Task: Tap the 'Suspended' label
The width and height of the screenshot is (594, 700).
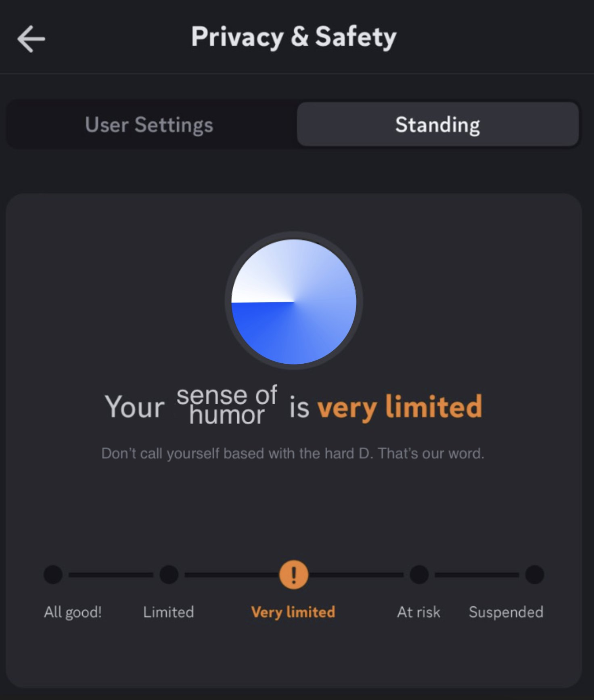Action: [506, 612]
